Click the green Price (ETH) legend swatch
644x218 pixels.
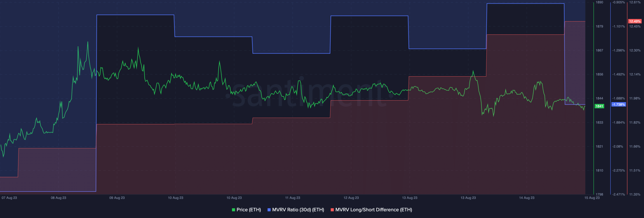pos(233,210)
